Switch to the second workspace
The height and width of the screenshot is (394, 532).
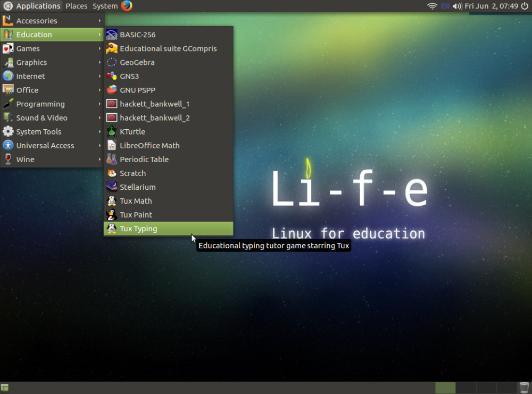click(x=465, y=388)
